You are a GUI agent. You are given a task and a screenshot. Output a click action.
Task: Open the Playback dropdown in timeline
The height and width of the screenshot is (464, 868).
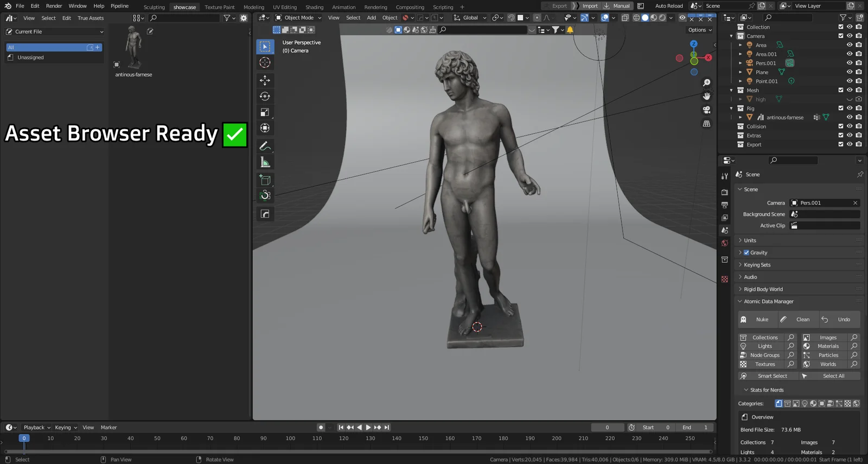click(x=37, y=428)
